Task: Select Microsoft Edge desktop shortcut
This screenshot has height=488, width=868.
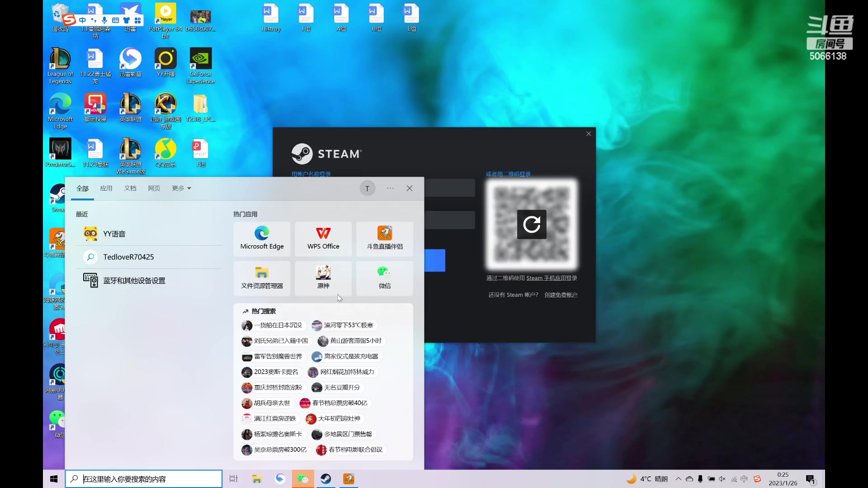Action: point(60,111)
